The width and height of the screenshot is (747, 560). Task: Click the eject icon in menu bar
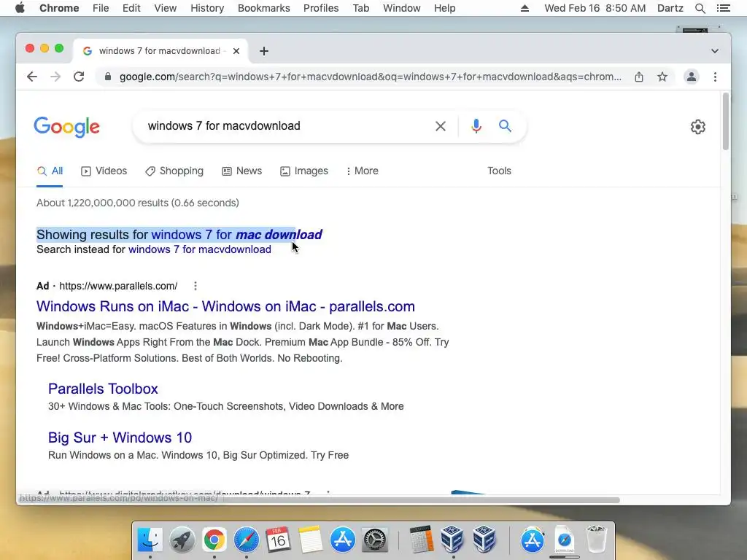point(525,8)
